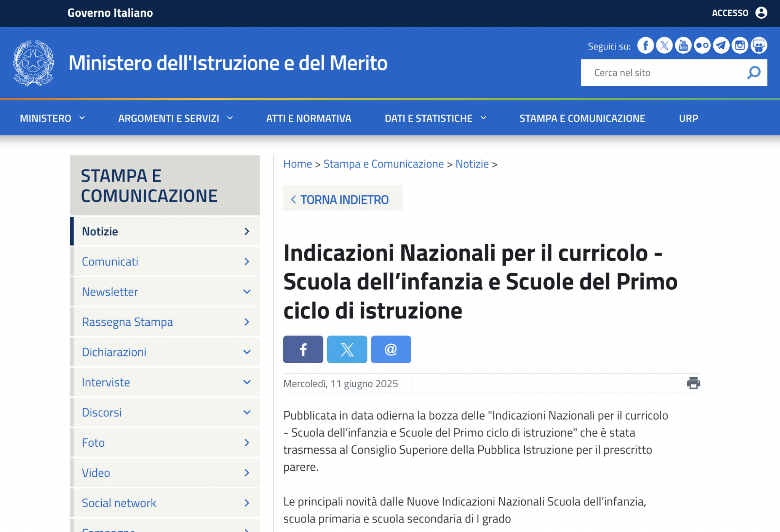Screen dimensions: 780x532
Task: Click the date Mercoledì, 11 giugno 2025
Action: click(340, 383)
